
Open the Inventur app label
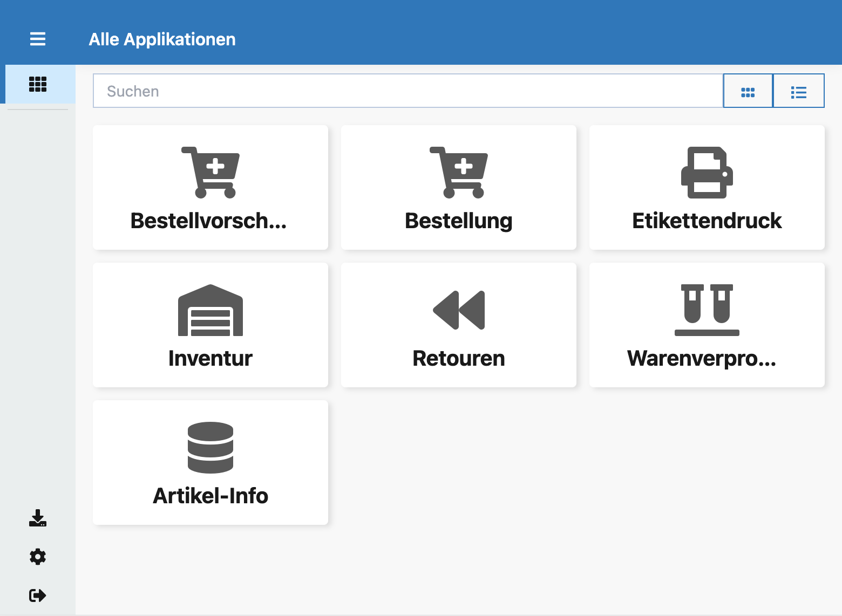point(210,359)
